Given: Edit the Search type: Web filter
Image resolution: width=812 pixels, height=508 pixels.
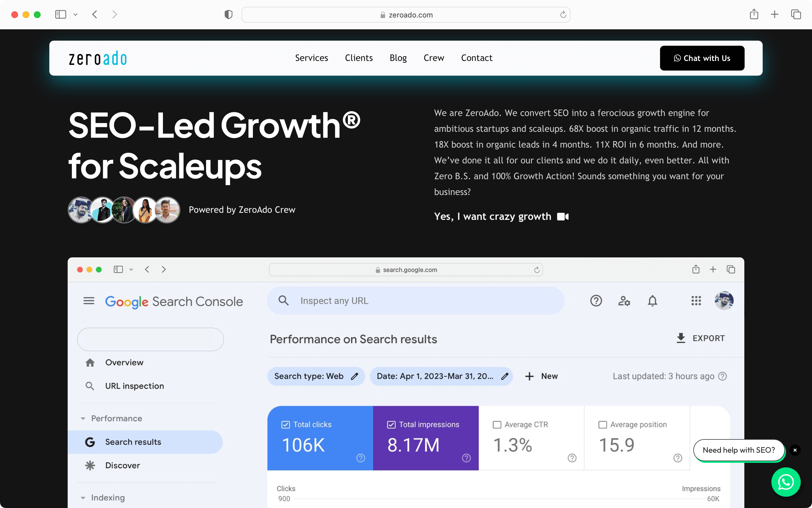Looking at the screenshot, I should point(316,376).
